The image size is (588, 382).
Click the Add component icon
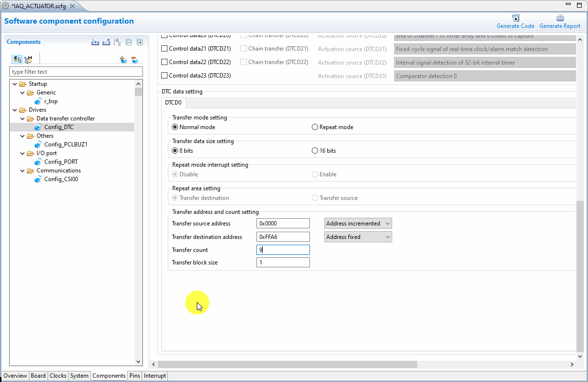point(124,60)
